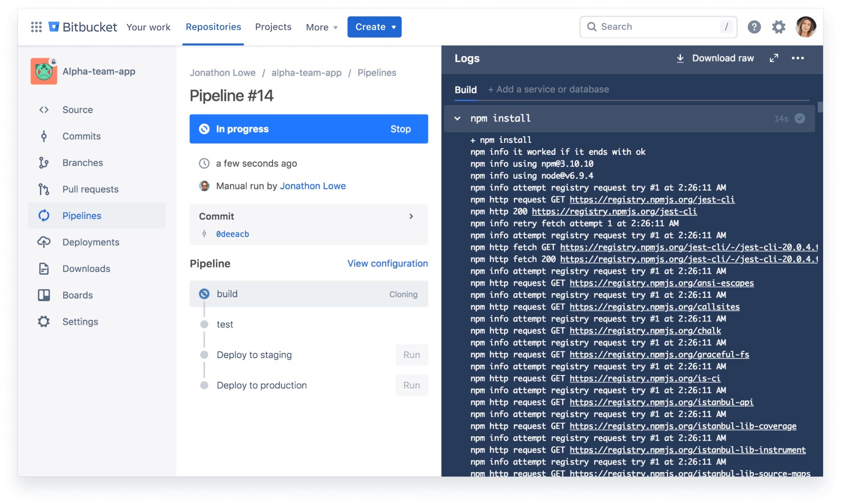Open commit 0deeacb link
Viewport: 841px width, 504px height.
(x=233, y=234)
